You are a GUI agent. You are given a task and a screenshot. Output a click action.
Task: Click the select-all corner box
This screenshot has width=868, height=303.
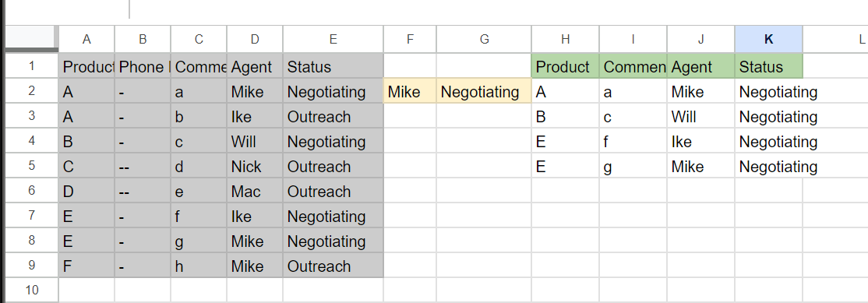pyautogui.click(x=31, y=39)
